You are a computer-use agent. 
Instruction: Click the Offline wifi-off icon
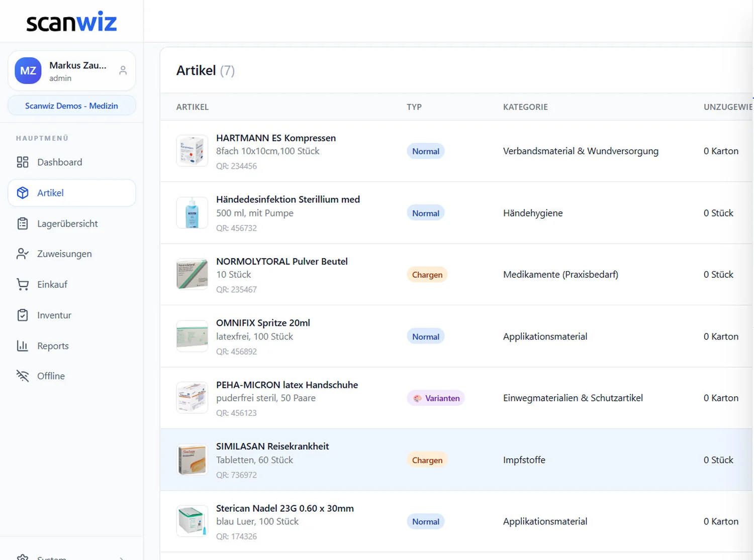point(23,376)
